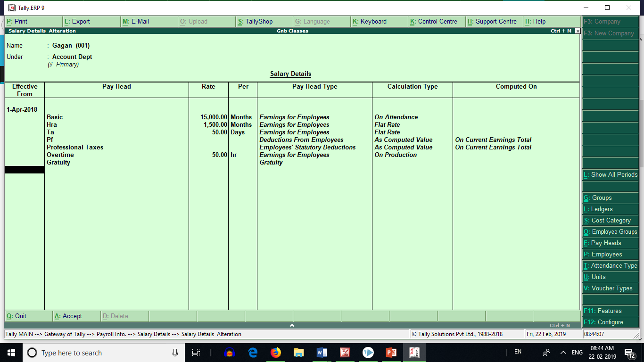The image size is (644, 362).
Task: Open the Export menu
Action: (79, 21)
